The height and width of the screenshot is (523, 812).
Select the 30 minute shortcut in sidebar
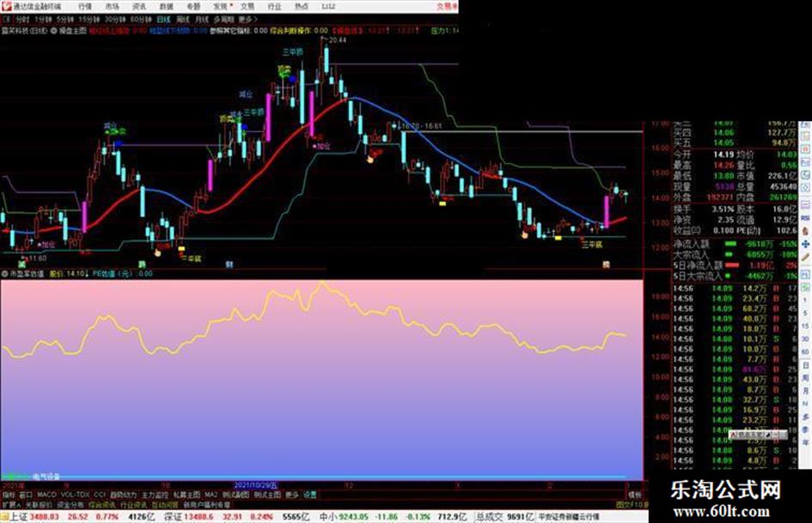[x=806, y=339]
